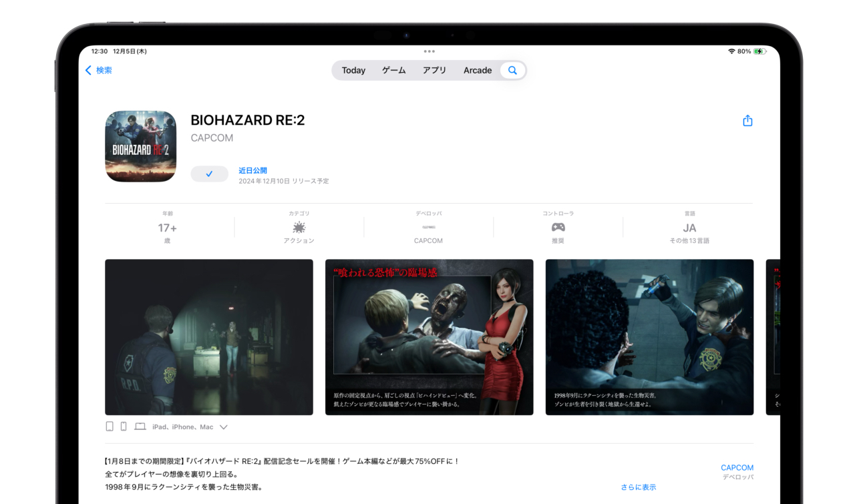
Task: Tap the その他13言語 text
Action: coord(689,241)
